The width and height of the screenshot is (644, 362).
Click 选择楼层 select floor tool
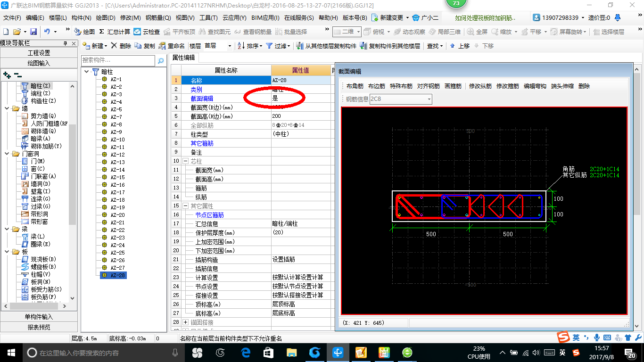click(x=608, y=32)
